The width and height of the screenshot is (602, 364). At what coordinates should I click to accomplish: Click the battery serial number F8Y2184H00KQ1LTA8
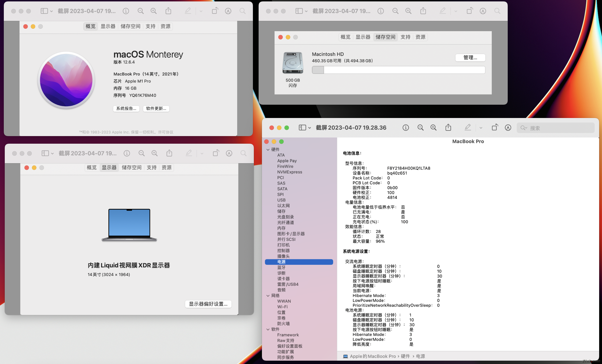pyautogui.click(x=408, y=168)
